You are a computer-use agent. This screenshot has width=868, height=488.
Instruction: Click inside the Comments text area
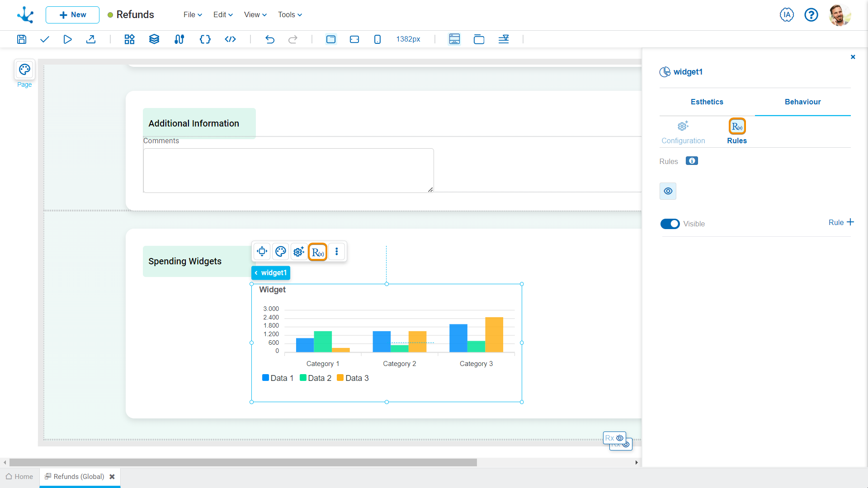click(x=288, y=170)
